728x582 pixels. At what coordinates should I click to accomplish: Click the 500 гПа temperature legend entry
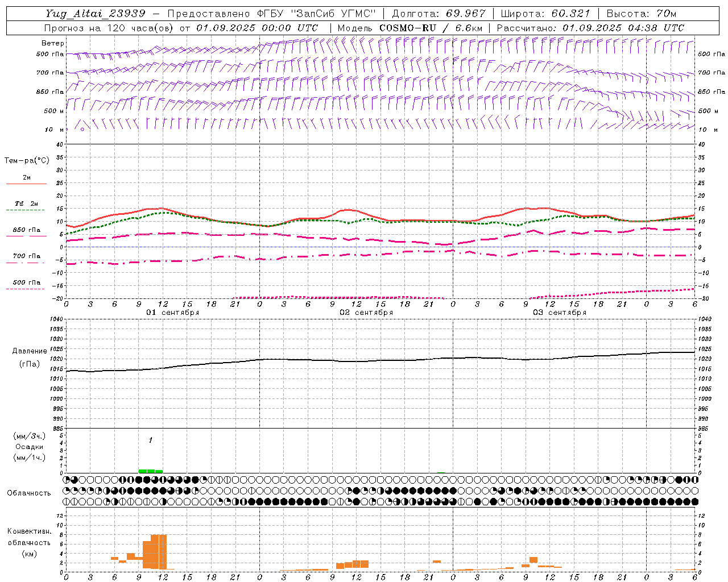tap(27, 282)
